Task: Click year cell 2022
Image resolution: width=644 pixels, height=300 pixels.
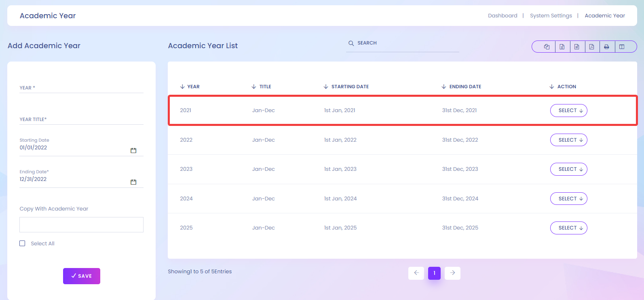Action: coord(186,140)
